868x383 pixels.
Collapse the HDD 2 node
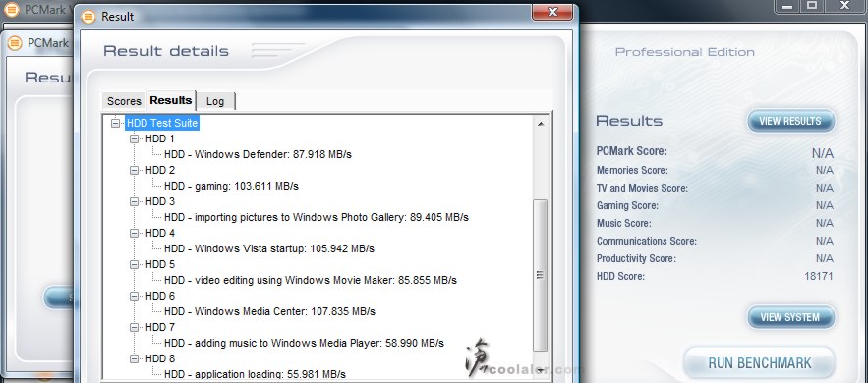click(134, 171)
